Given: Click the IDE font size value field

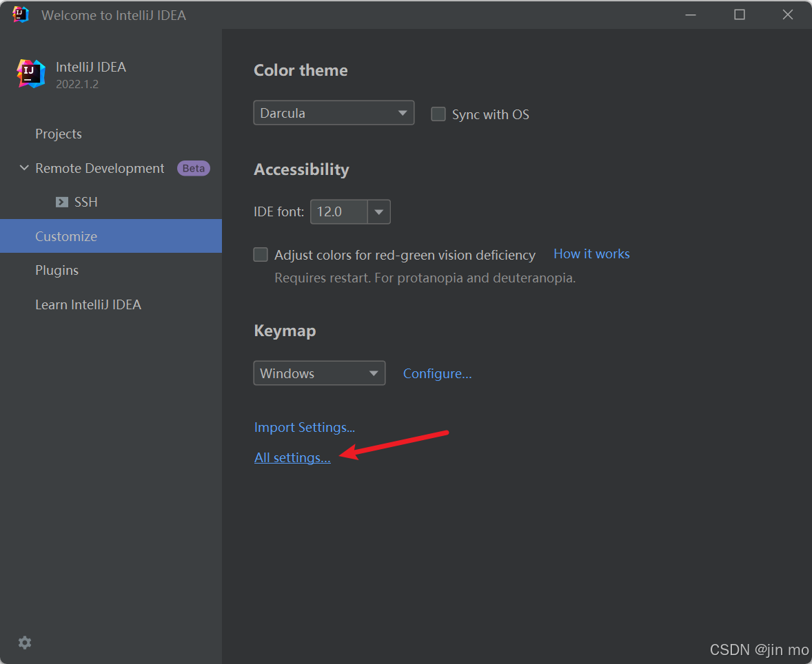Looking at the screenshot, I should coord(339,211).
